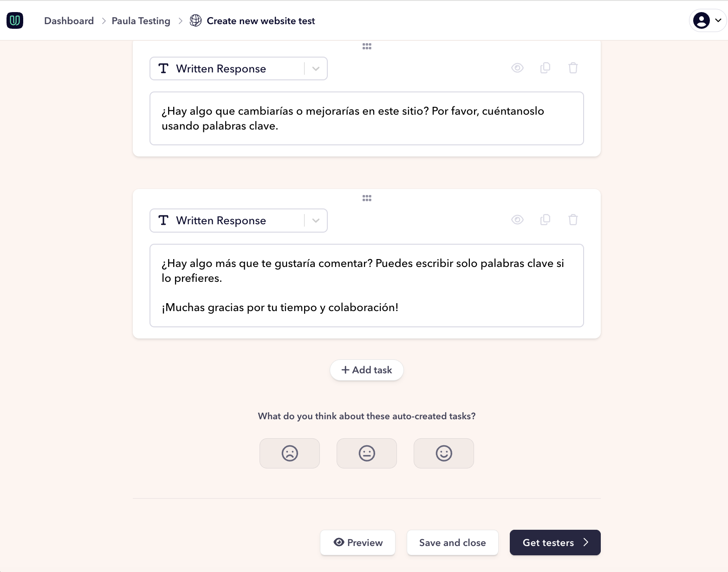Select the sad face rating

tap(289, 453)
